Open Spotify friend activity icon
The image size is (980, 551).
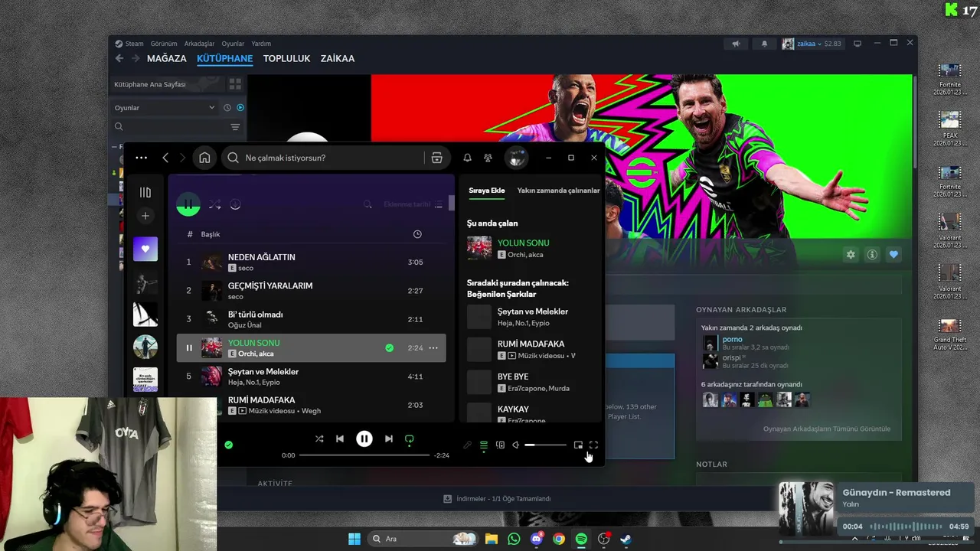click(488, 158)
